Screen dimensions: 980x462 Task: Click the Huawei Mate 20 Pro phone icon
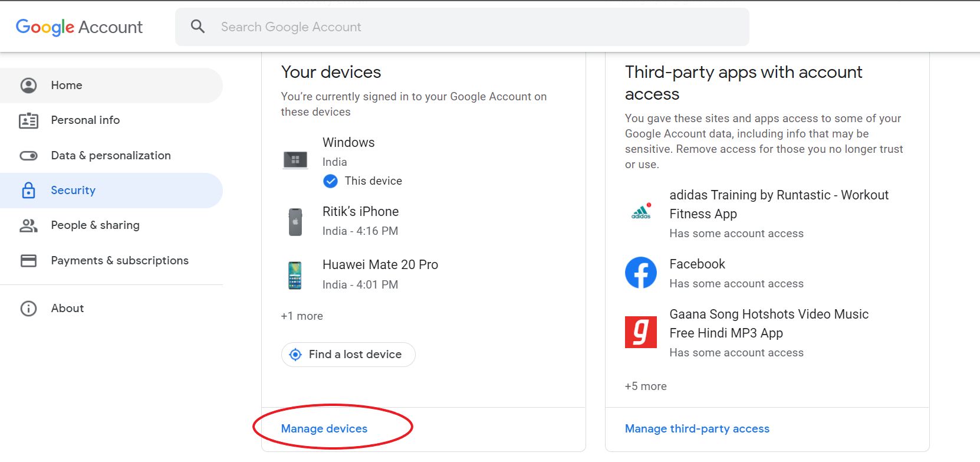point(295,275)
